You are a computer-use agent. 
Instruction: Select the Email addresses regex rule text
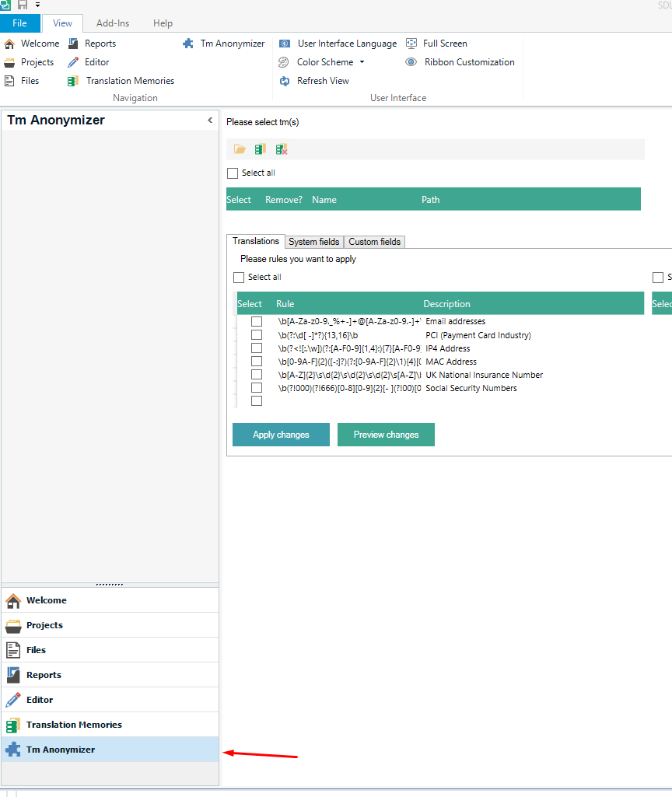(349, 322)
